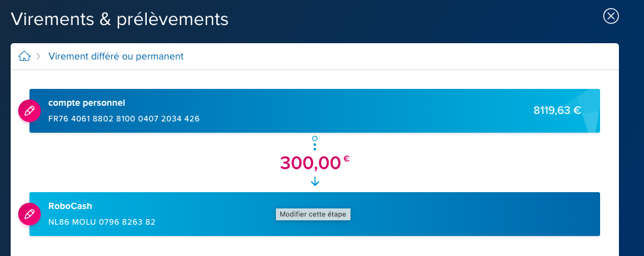
Task: Click the small circle above the amount
Action: pyautogui.click(x=315, y=139)
